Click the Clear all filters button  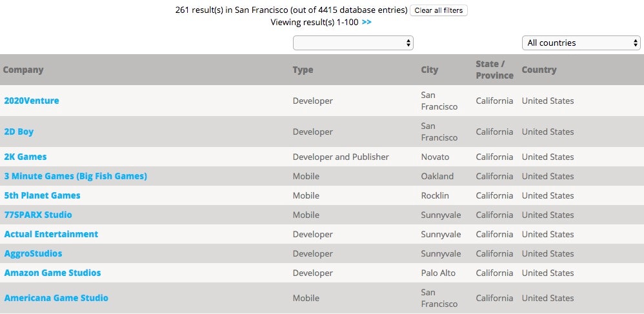coord(439,10)
